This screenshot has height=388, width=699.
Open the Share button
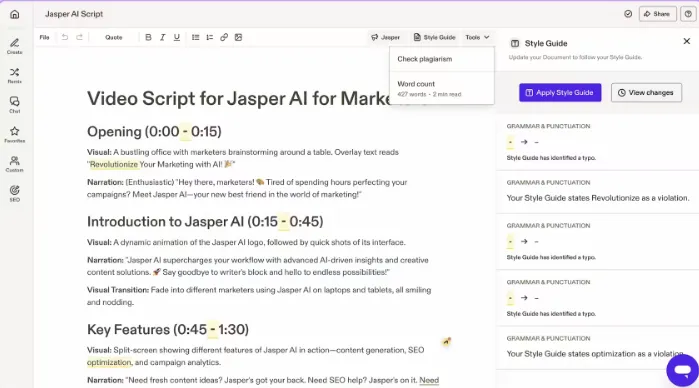[x=658, y=14]
